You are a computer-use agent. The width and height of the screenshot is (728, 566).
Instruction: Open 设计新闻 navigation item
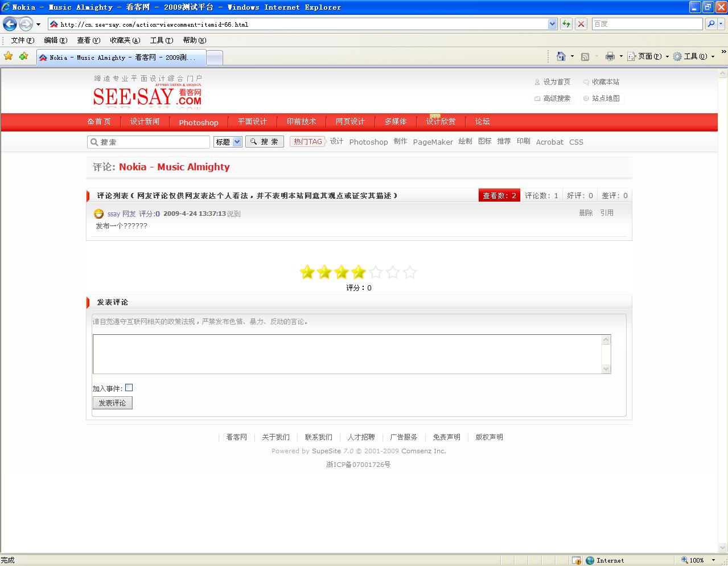coord(145,122)
